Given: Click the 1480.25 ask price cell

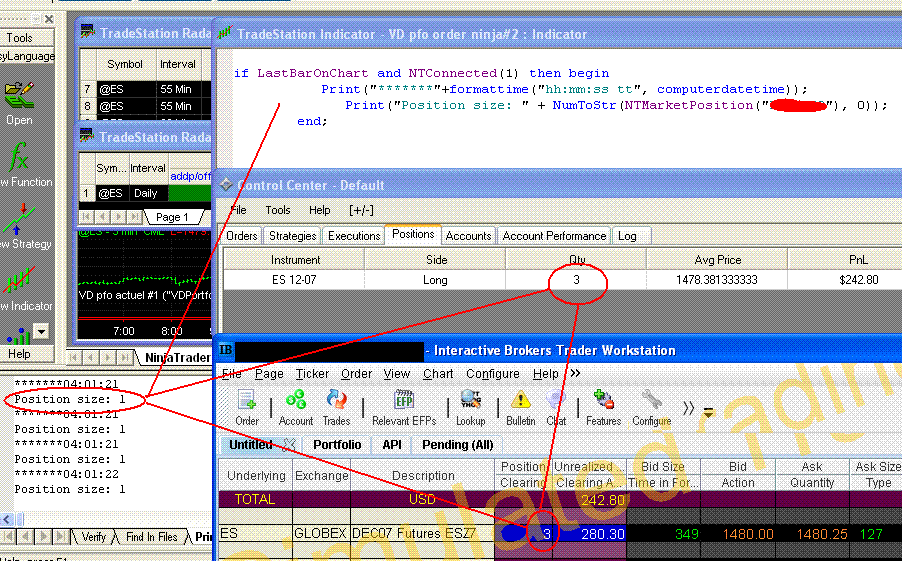Looking at the screenshot, I should (821, 534).
